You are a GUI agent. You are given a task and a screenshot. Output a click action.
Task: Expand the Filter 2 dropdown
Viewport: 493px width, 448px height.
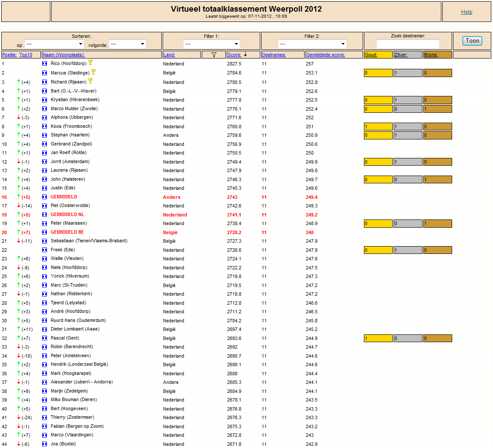[312, 44]
